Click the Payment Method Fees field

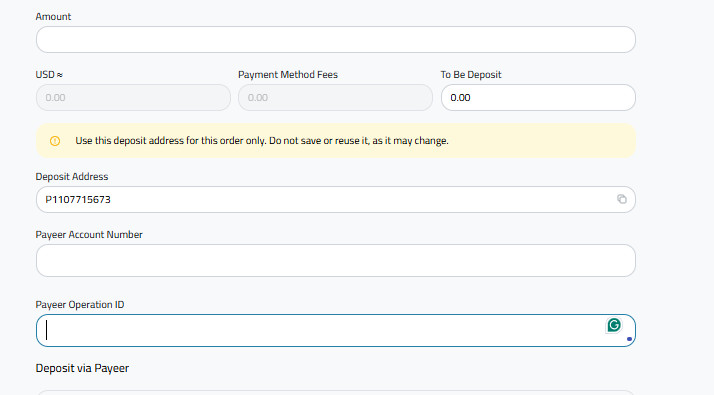[335, 97]
